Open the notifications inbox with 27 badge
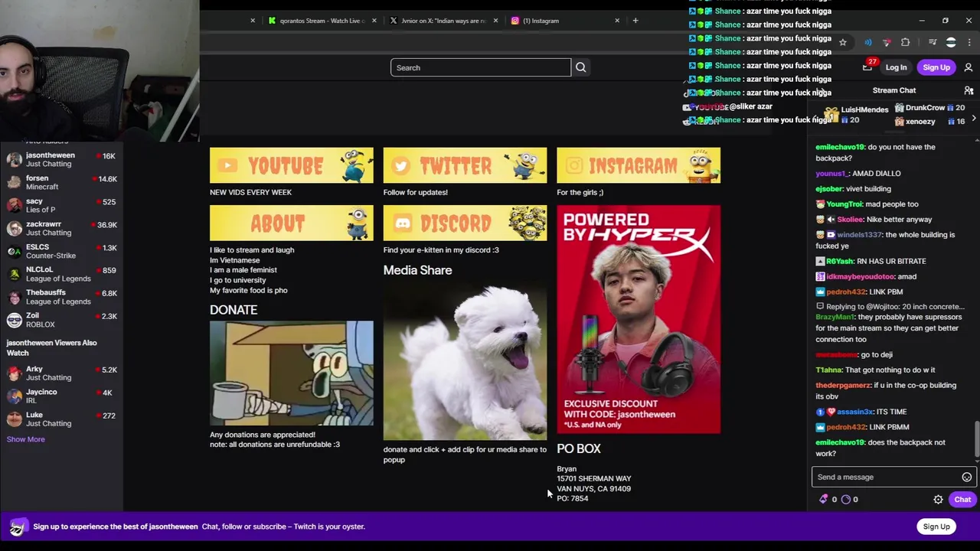 point(867,67)
